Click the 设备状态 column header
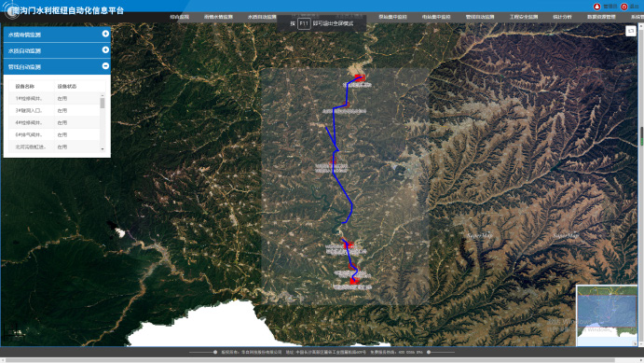The width and height of the screenshot is (644, 363). 66,87
